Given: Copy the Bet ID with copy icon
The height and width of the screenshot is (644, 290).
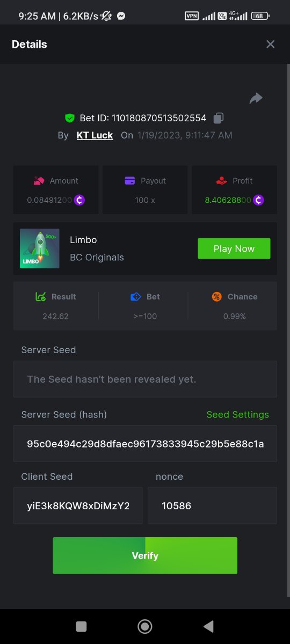Looking at the screenshot, I should coord(219,118).
